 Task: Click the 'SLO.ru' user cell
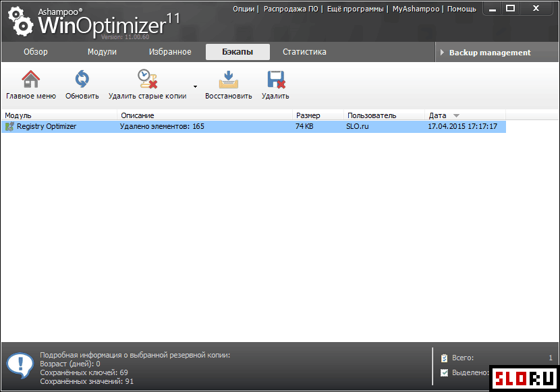click(x=357, y=126)
